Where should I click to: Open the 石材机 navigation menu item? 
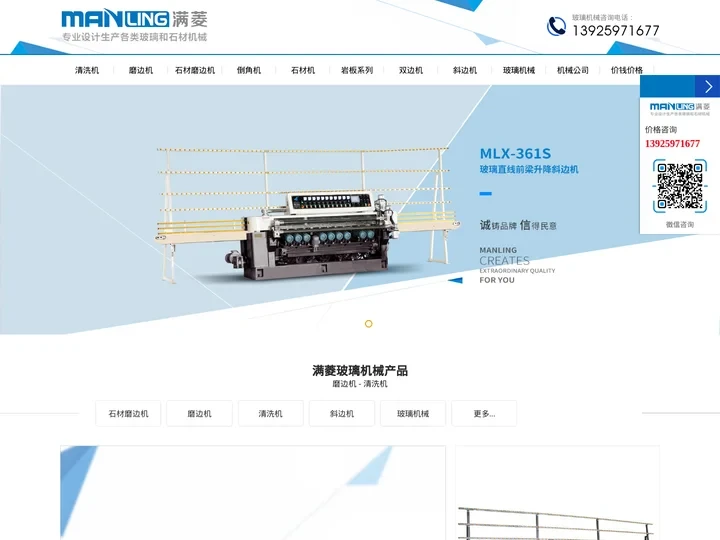click(x=303, y=70)
